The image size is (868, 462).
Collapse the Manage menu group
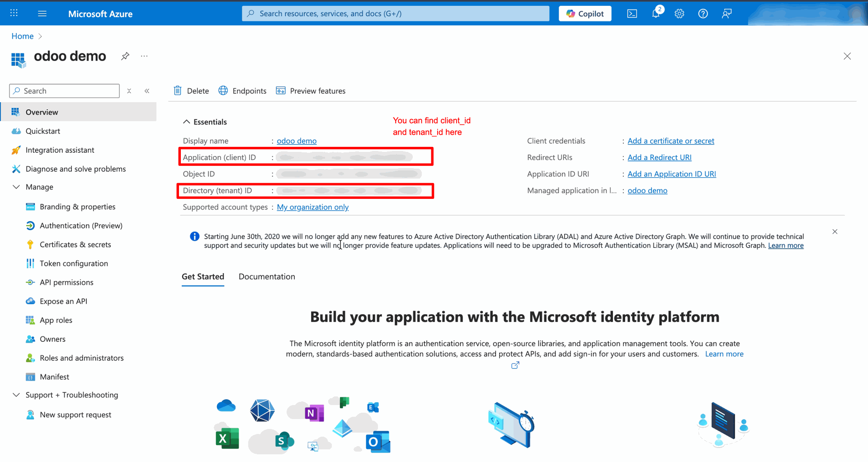pos(16,187)
